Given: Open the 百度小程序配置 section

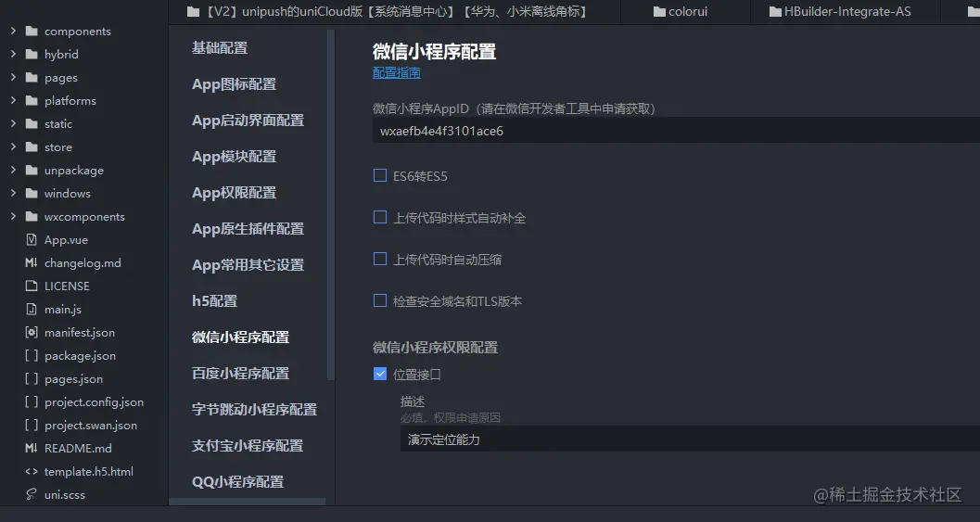Looking at the screenshot, I should click(x=241, y=374).
